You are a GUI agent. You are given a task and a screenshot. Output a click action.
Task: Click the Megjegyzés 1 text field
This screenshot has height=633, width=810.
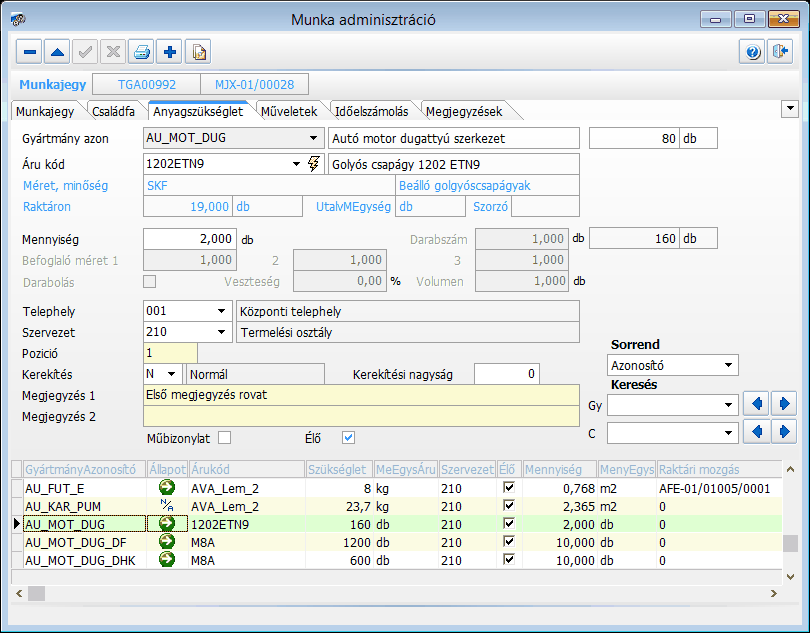[361, 395]
